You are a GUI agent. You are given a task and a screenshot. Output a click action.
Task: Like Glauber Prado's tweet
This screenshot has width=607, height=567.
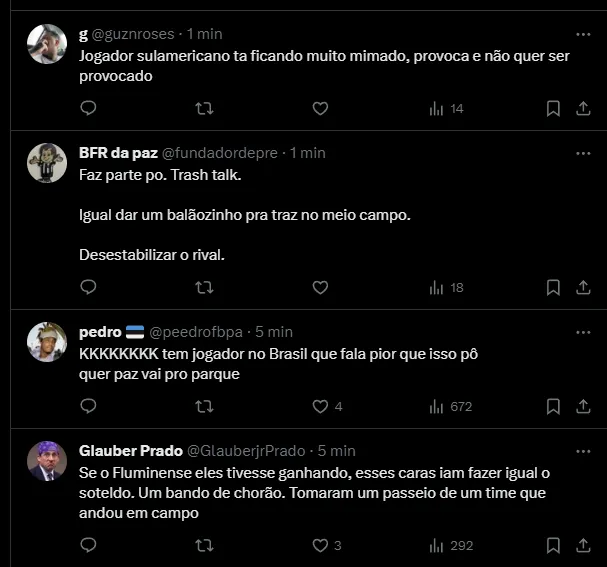pyautogui.click(x=320, y=546)
